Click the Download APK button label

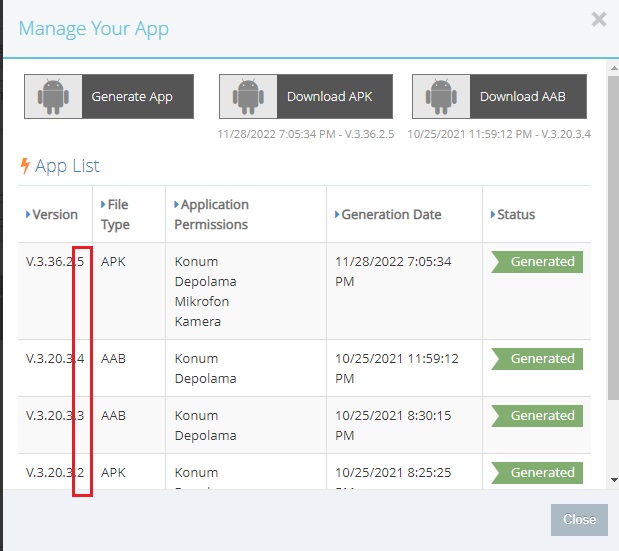(x=330, y=96)
